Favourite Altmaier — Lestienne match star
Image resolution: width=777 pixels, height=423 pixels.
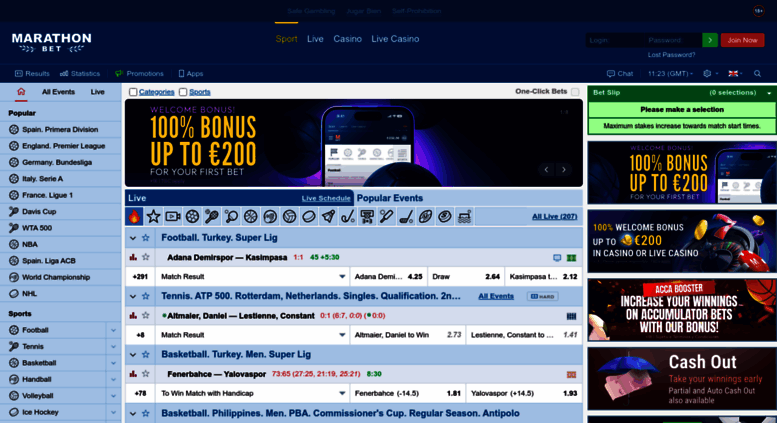pos(145,316)
